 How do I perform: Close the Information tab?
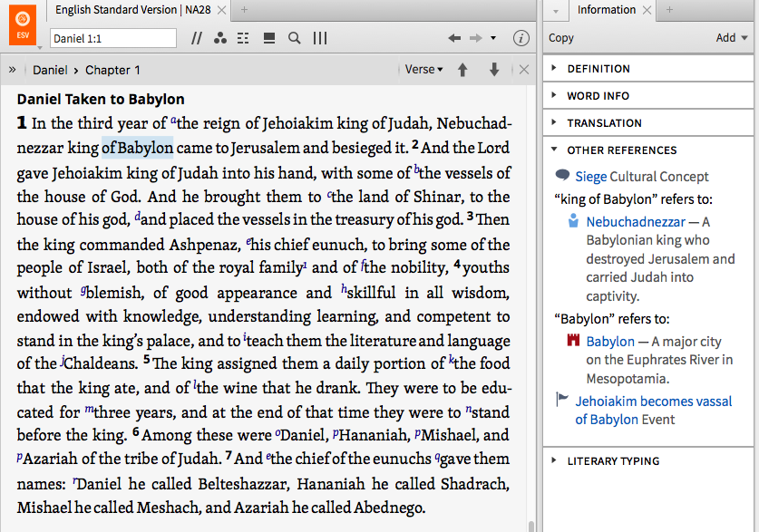647,10
